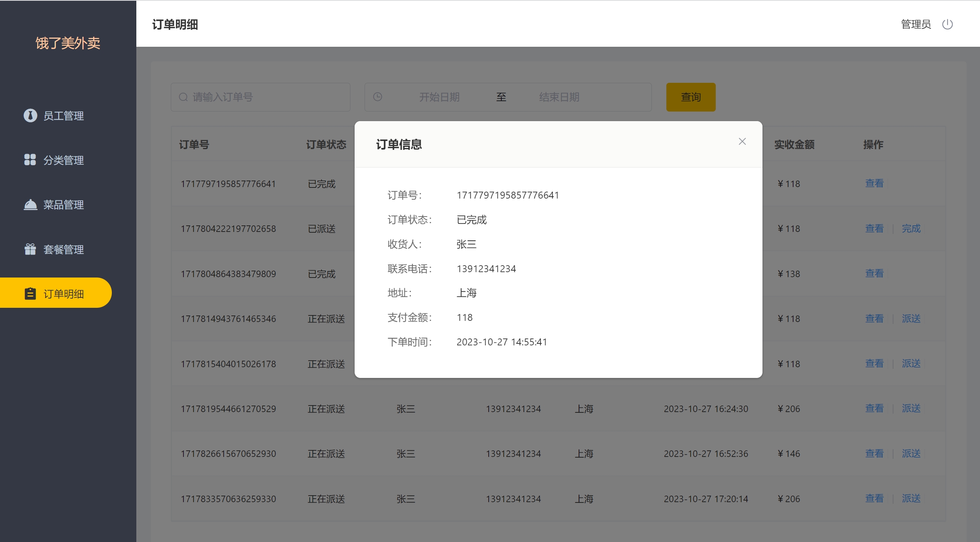Image resolution: width=980 pixels, height=542 pixels.
Task: Click 完成 link for ¥118 order
Action: pyautogui.click(x=911, y=228)
